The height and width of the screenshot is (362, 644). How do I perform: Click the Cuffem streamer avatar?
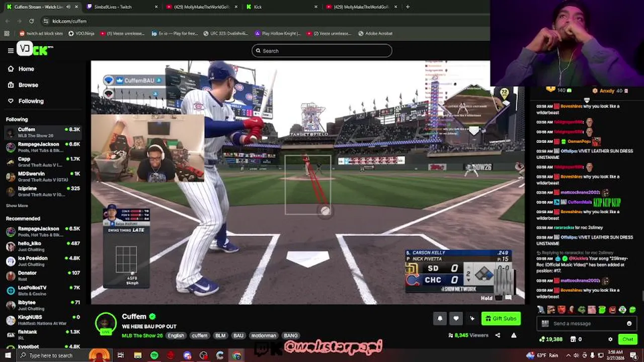tap(106, 323)
